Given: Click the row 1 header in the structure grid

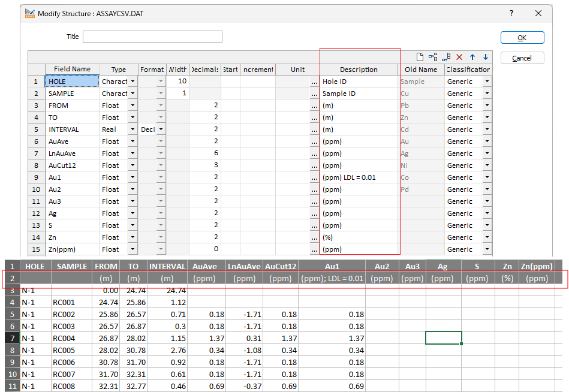Looking at the screenshot, I should 37,82.
